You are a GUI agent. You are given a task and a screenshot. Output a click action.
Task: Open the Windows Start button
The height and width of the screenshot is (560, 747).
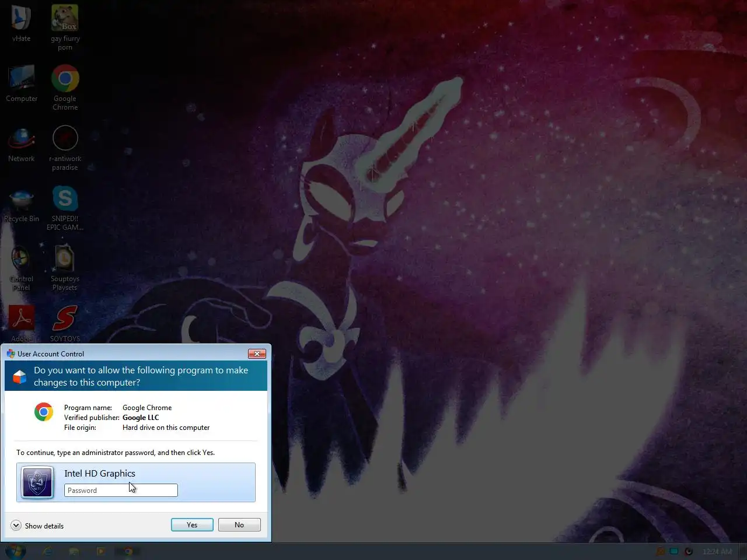click(15, 551)
